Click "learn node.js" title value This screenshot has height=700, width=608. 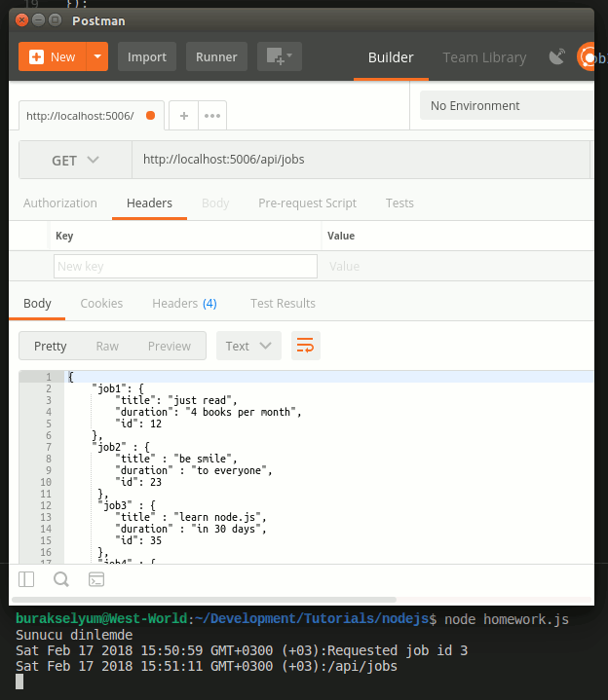[x=217, y=517]
